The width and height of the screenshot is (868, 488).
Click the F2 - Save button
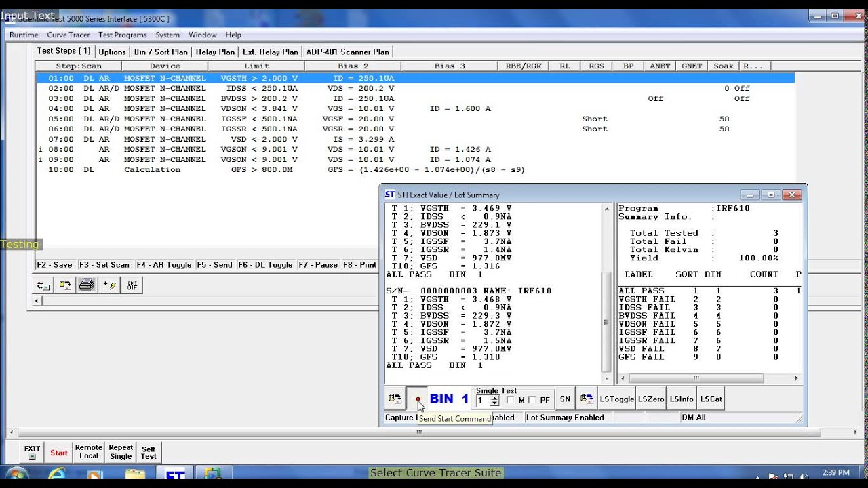pos(55,265)
